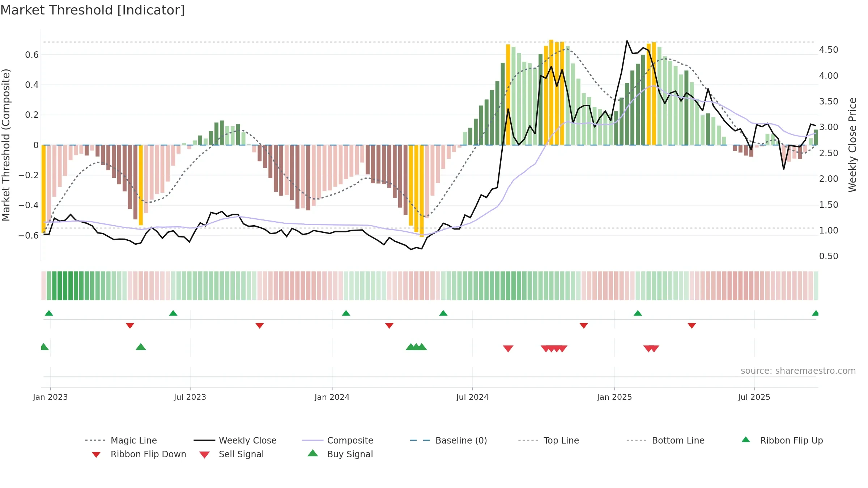Click the ribbon flip up marker before Jul 2023

tap(173, 313)
